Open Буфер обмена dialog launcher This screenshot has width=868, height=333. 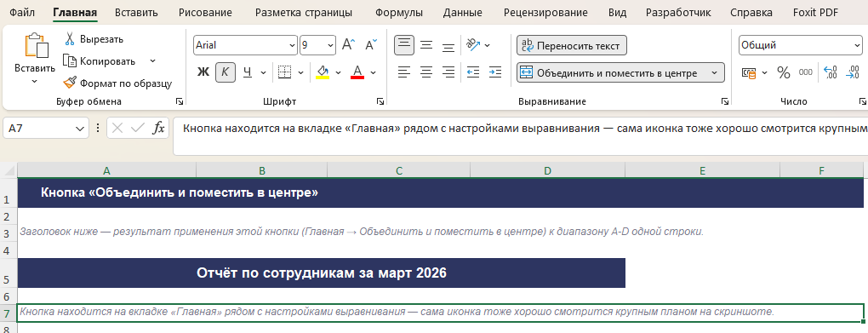179,101
